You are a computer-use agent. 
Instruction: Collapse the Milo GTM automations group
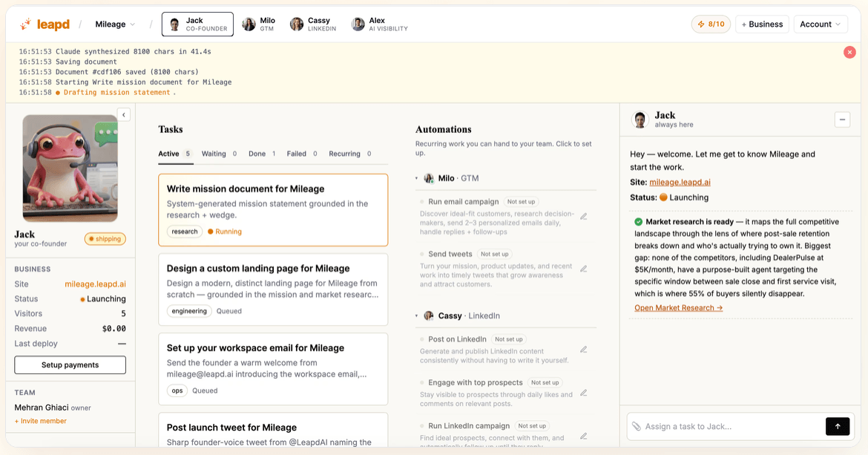tap(416, 178)
